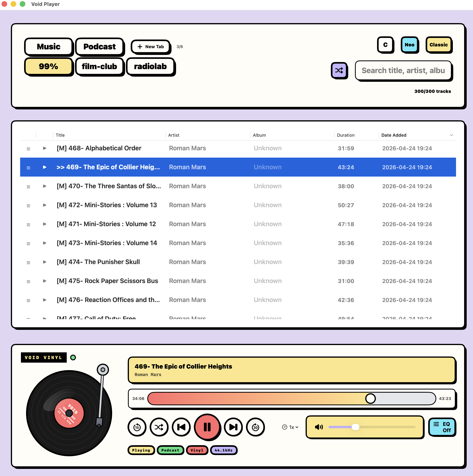Open the 1x playback speed dropdown
The height and width of the screenshot is (476, 473).
(x=291, y=427)
